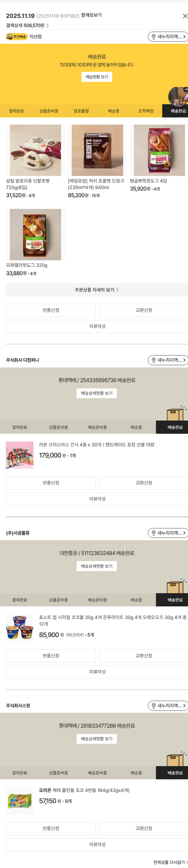View 롯데택배 254335695736 delivery details
This screenshot has height=868, width=188.
tap(97, 393)
